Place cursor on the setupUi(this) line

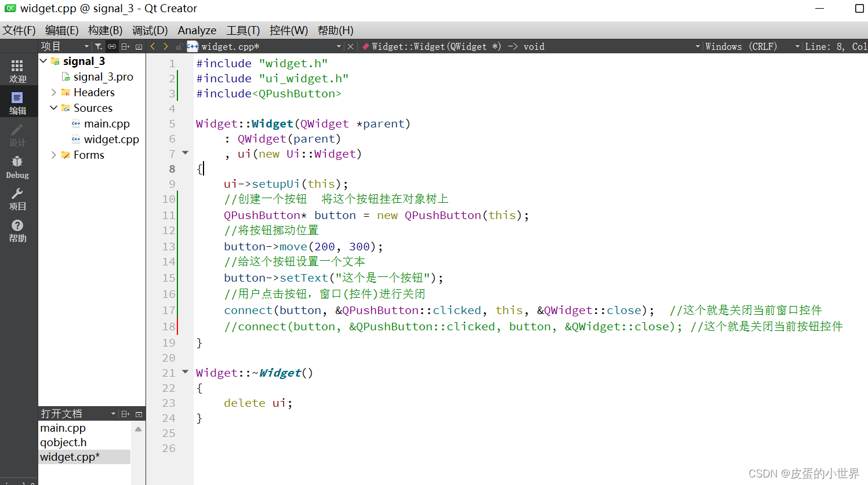point(286,184)
